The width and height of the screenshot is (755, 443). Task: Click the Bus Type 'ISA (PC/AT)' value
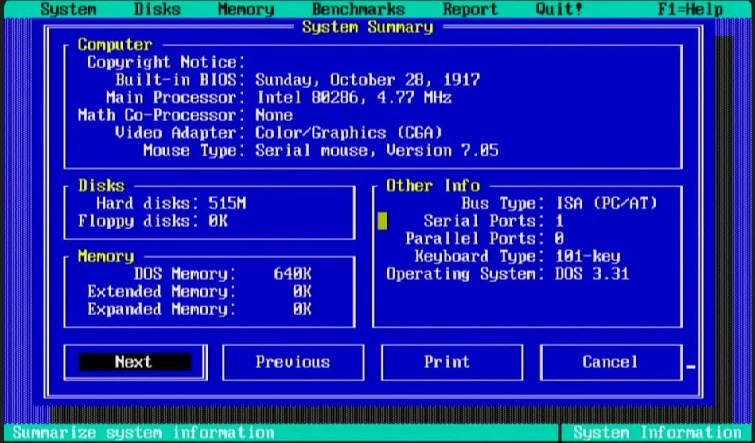[x=607, y=203]
